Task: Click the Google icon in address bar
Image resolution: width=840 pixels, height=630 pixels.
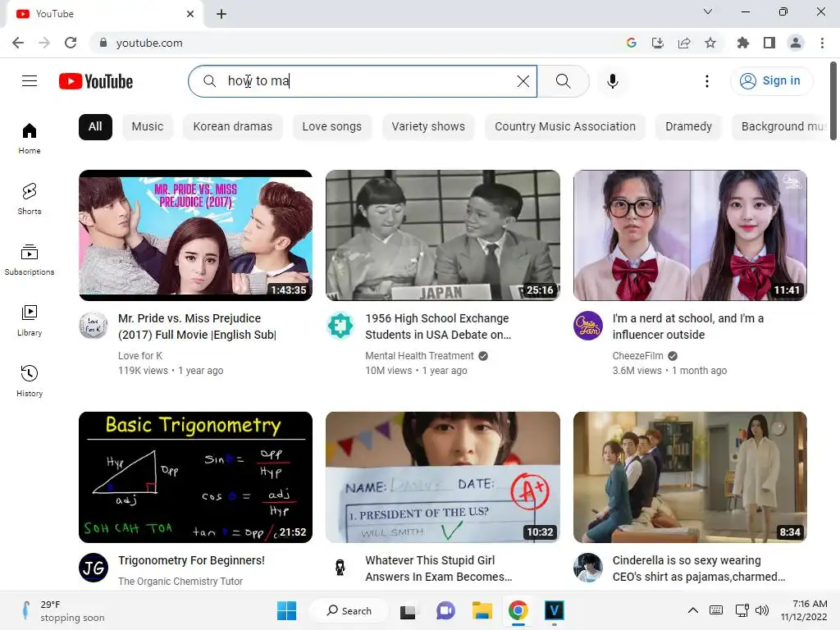Action: (x=632, y=43)
